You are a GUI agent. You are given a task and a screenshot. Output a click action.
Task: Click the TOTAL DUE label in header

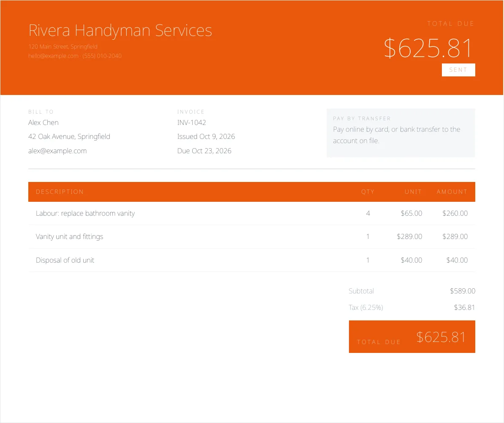coord(451,24)
